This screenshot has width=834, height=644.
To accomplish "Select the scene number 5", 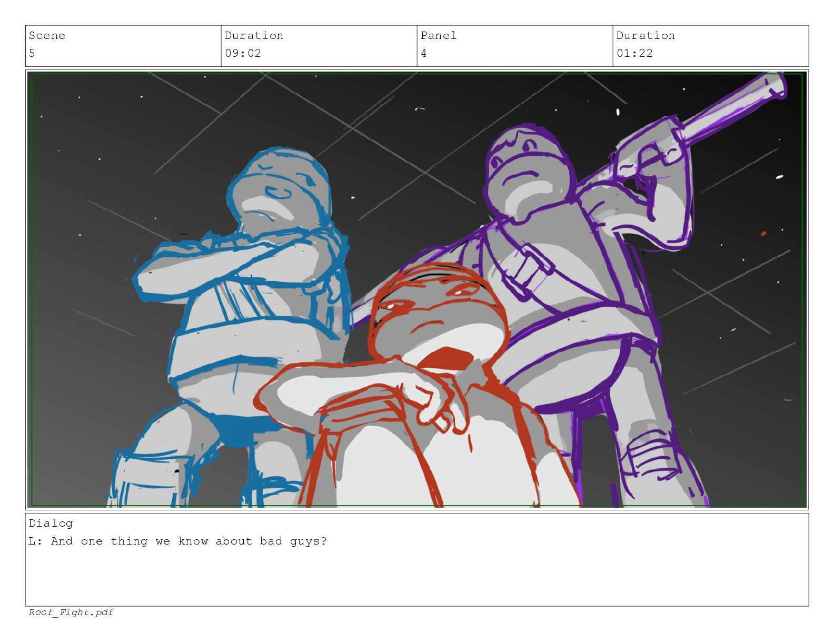I will coord(32,53).
